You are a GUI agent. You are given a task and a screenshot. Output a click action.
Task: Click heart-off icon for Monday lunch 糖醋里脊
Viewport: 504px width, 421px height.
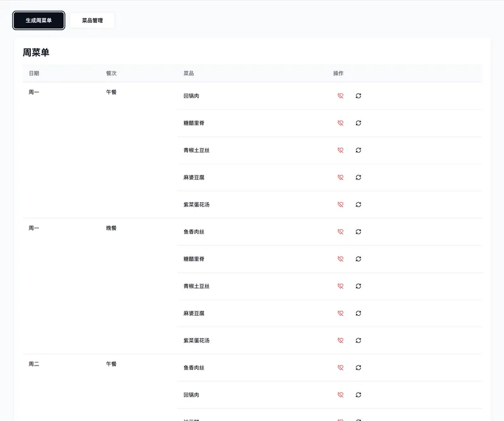[340, 123]
